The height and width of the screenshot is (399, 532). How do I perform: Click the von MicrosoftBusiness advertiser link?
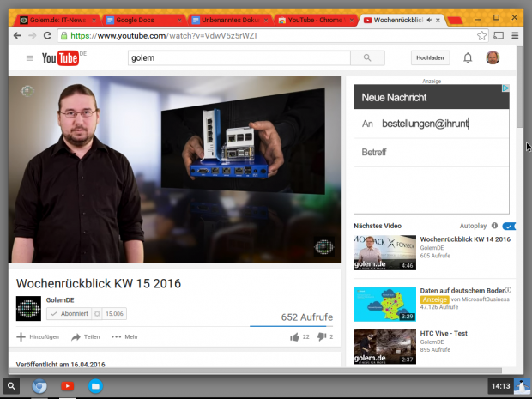(481, 299)
